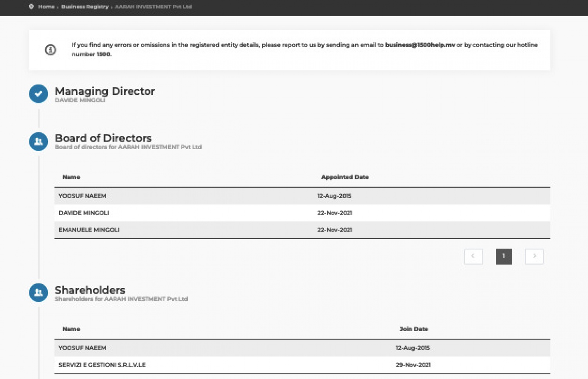Select page 1 in directors pagination

pyautogui.click(x=504, y=256)
